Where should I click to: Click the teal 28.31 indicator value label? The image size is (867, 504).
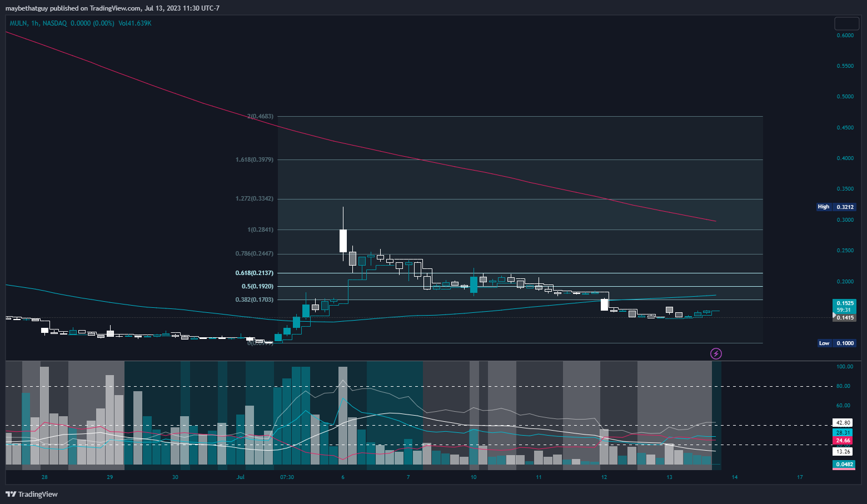point(843,432)
